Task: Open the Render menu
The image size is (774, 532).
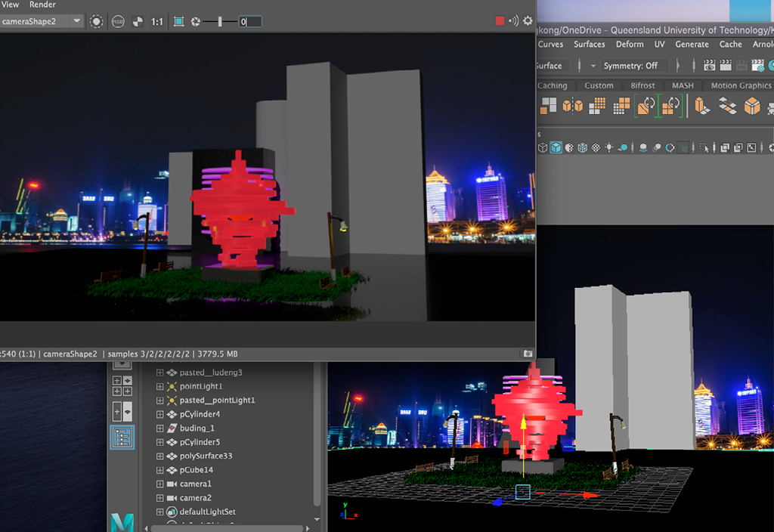Action: pyautogui.click(x=42, y=5)
